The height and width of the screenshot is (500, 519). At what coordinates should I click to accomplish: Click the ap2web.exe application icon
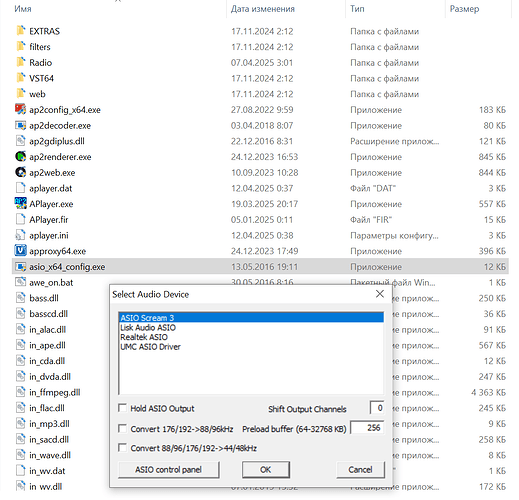click(21, 172)
